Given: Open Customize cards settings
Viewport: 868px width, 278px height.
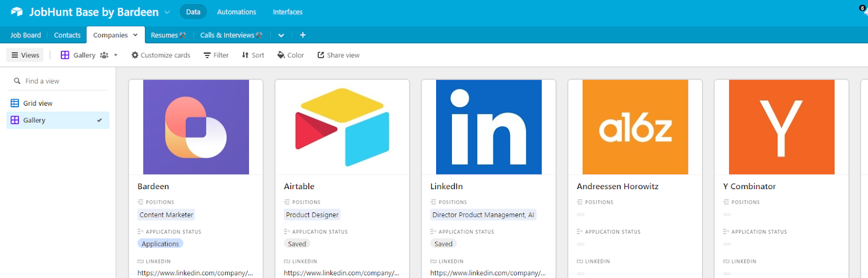Looking at the screenshot, I should point(161,55).
